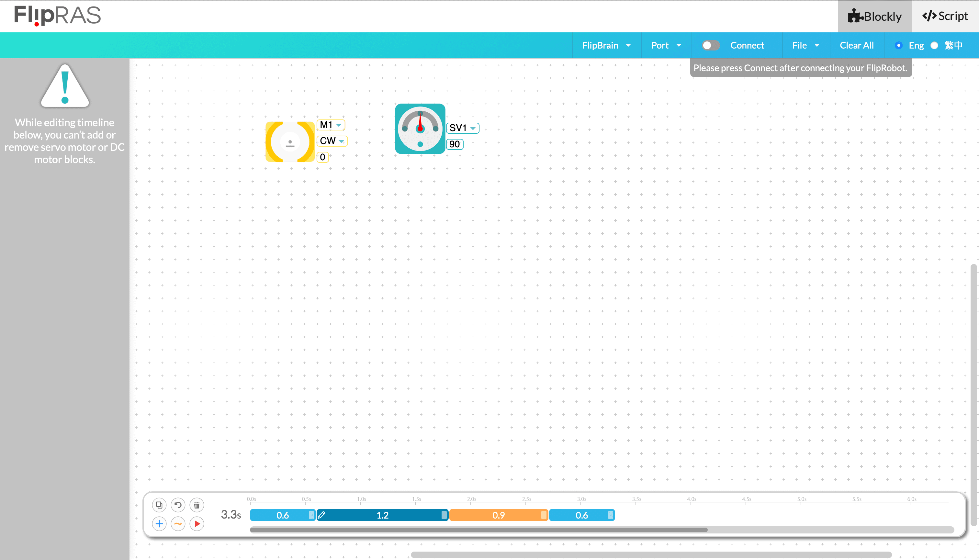This screenshot has width=979, height=560.
Task: Click the duplicate keyframe icon in timeline
Action: pos(159,505)
